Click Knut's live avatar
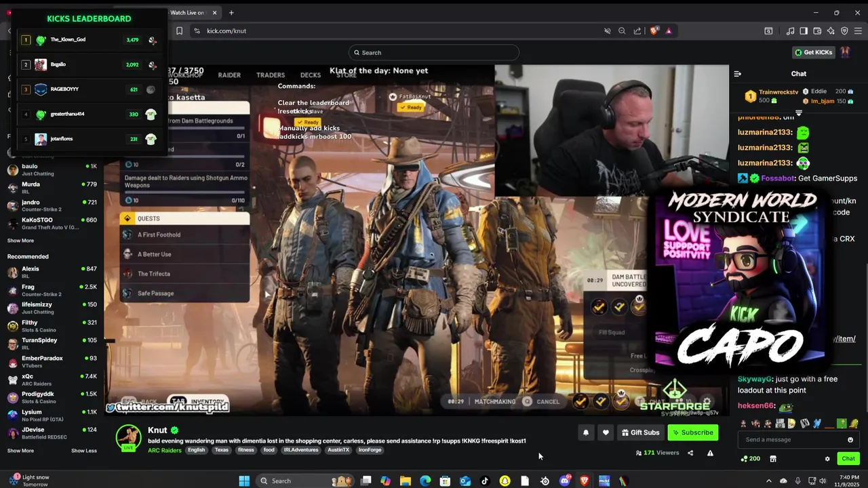 tap(128, 438)
